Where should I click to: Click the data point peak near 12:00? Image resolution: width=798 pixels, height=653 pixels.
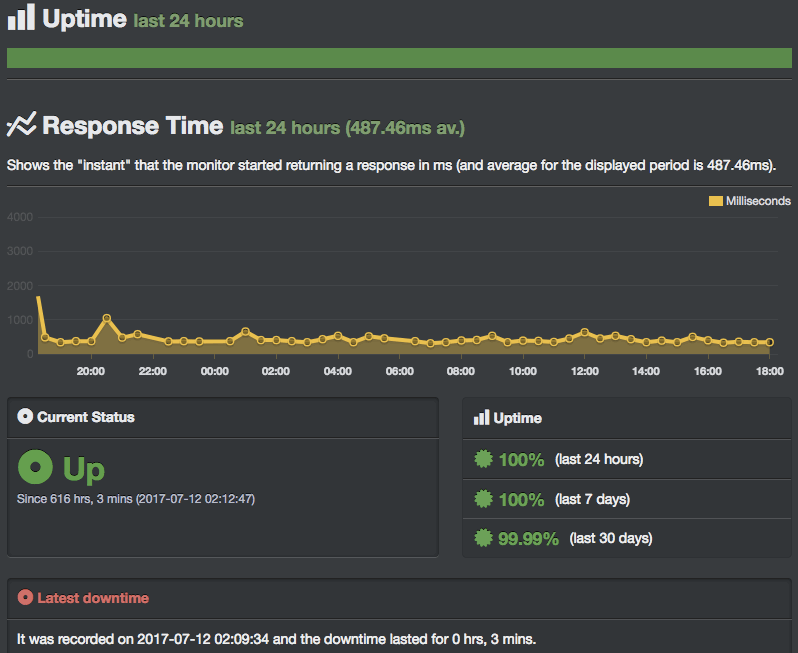(x=585, y=332)
